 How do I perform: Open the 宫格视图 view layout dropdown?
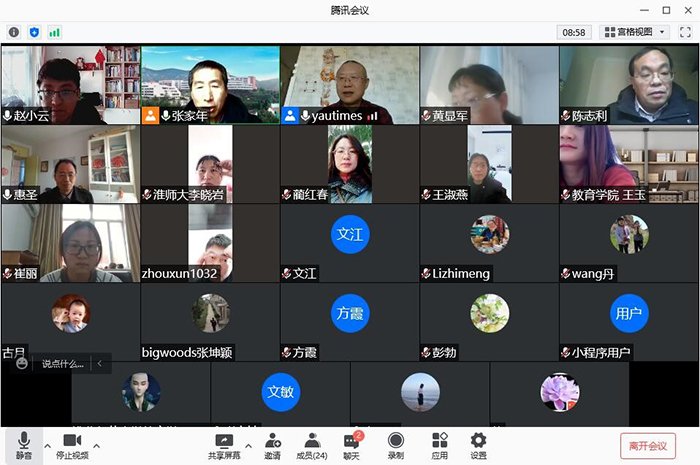634,32
